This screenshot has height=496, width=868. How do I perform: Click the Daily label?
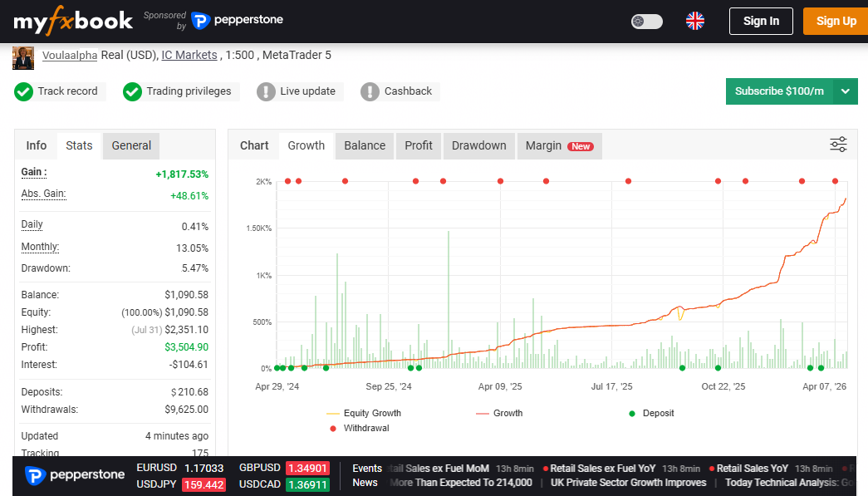(x=32, y=225)
